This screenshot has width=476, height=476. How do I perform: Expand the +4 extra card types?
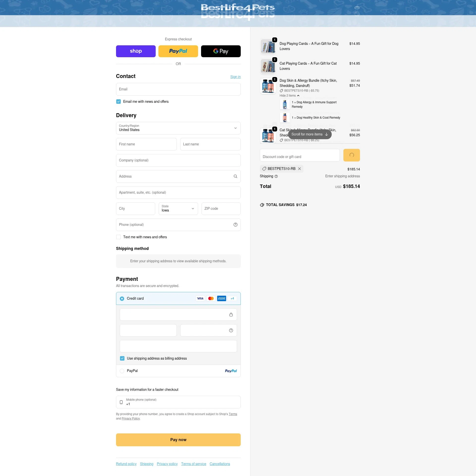click(x=232, y=298)
